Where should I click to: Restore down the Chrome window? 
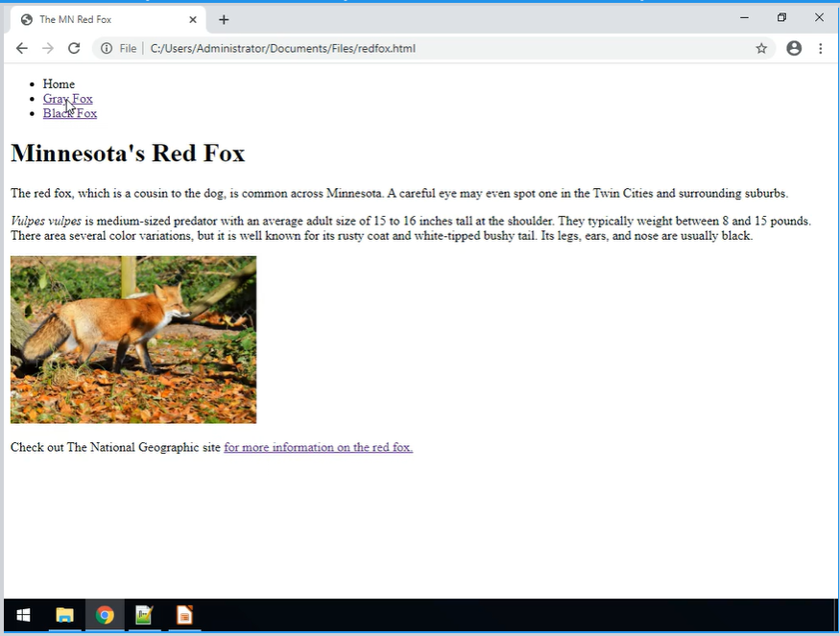(781, 17)
